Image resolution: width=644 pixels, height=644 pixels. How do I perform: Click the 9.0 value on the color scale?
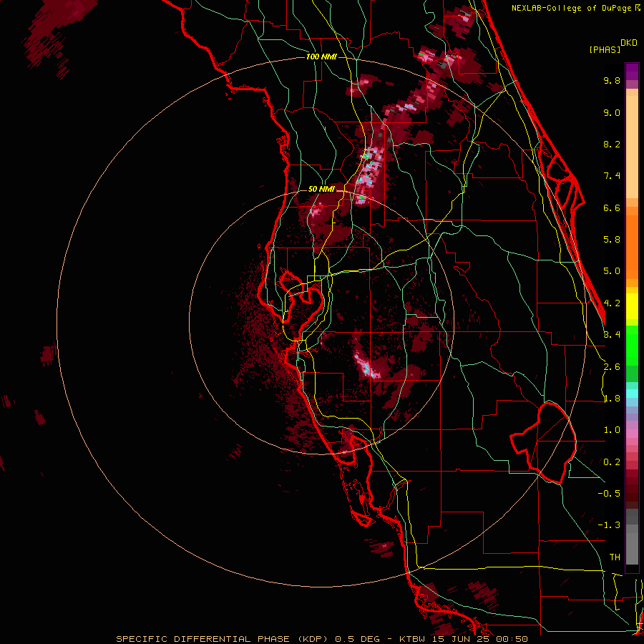tap(612, 112)
